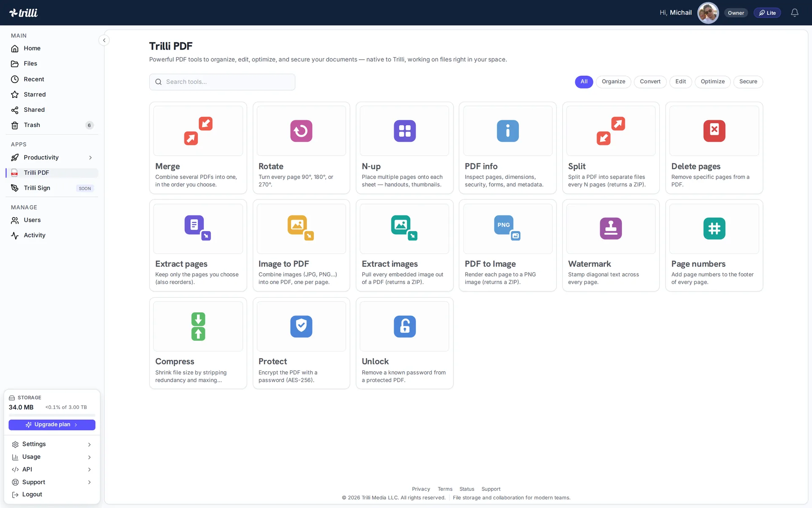Viewport: 812px width, 508px height.
Task: Click the Unlock card title
Action: (x=375, y=362)
